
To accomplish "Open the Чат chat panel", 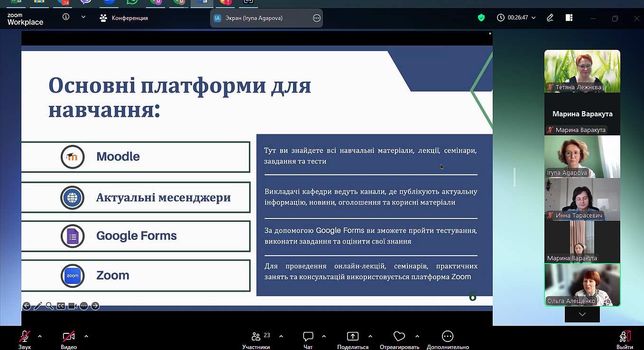I will [308, 340].
